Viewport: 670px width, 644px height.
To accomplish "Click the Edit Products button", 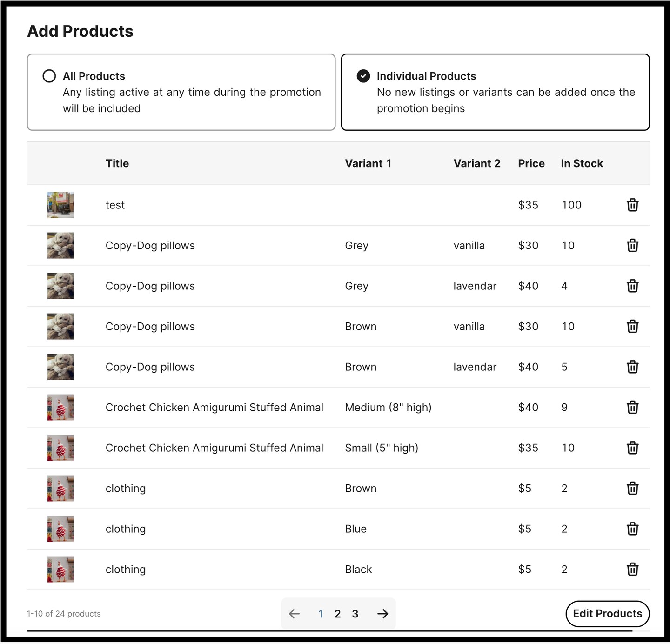I will pyautogui.click(x=607, y=614).
